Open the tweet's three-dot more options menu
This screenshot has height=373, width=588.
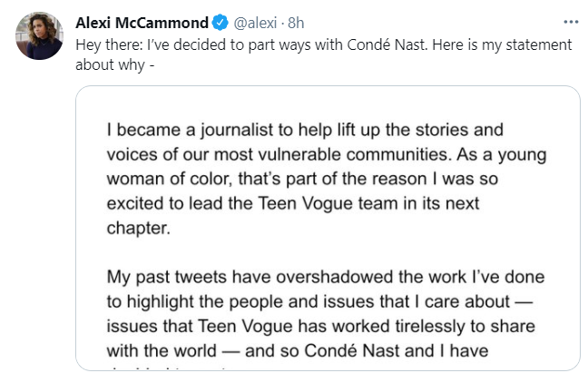(570, 20)
